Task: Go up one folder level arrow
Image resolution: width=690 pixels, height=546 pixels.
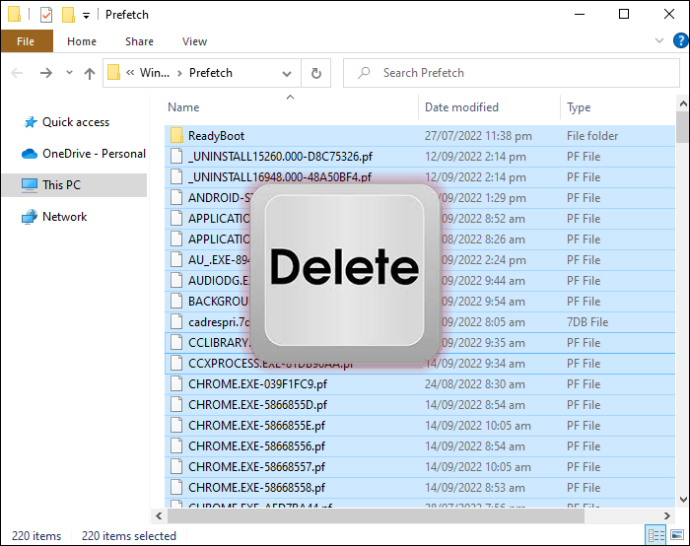Action: tap(89, 73)
